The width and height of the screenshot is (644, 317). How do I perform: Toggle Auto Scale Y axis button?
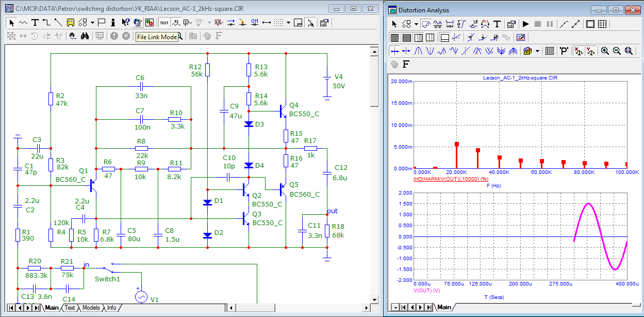point(590,51)
